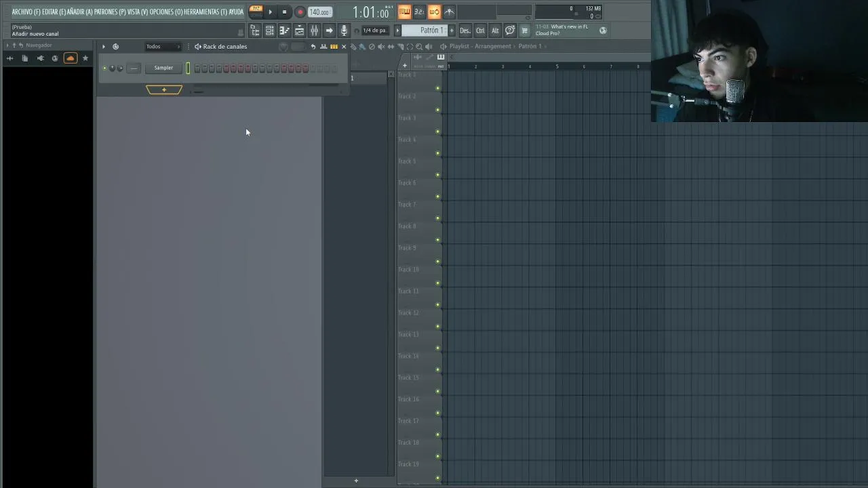Toggle Track 14 mute light
Viewport: 868px width, 488px height.
pyautogui.click(x=437, y=369)
